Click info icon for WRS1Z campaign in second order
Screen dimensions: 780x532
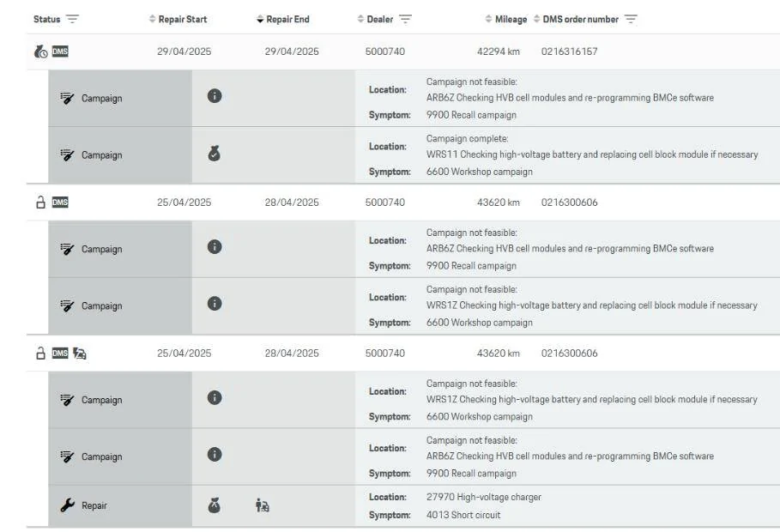point(215,304)
